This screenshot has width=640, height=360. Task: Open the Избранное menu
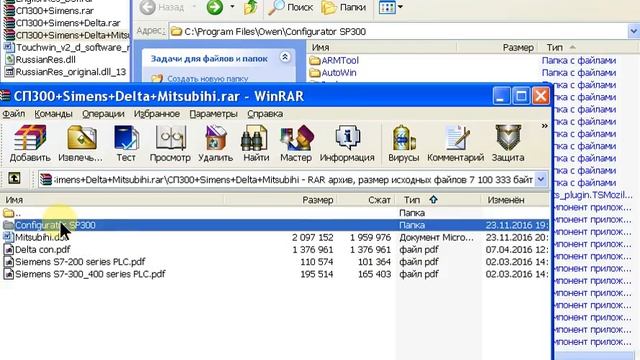pyautogui.click(x=157, y=114)
